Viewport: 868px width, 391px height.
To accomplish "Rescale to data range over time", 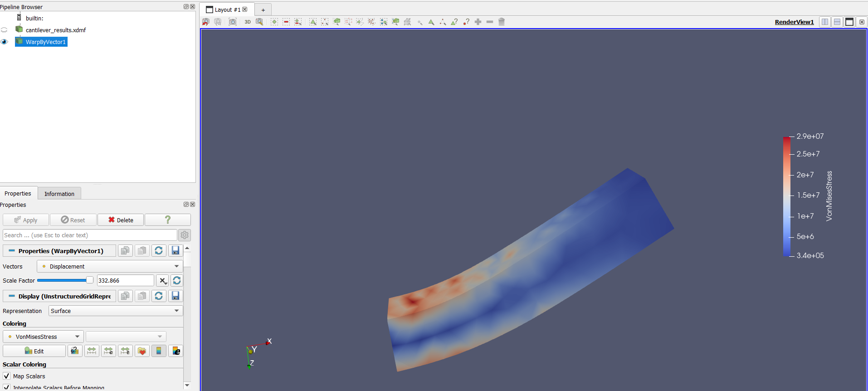I will tap(125, 351).
